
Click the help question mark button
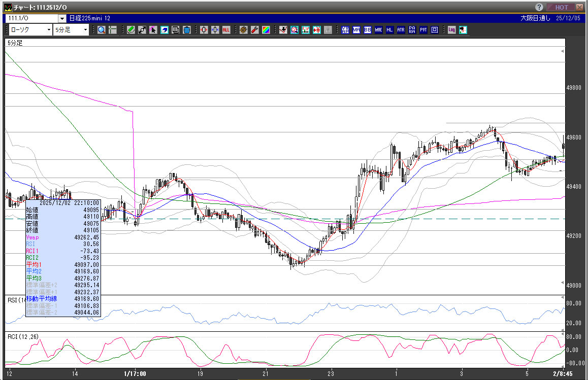(x=540, y=7)
